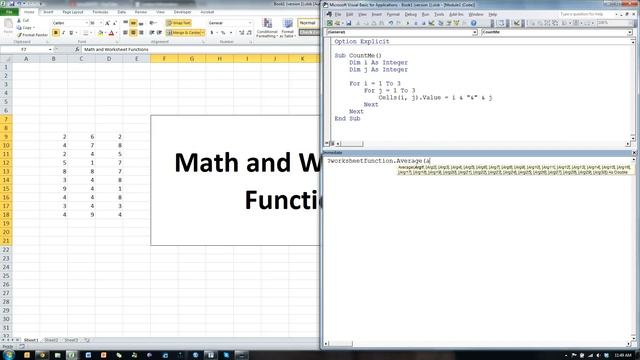The image size is (640, 360).
Task: Click fill color bucket swatch
Action: tap(100, 33)
